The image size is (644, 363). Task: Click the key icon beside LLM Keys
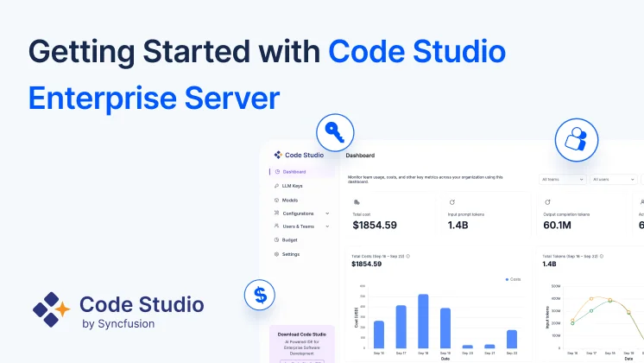pos(276,186)
